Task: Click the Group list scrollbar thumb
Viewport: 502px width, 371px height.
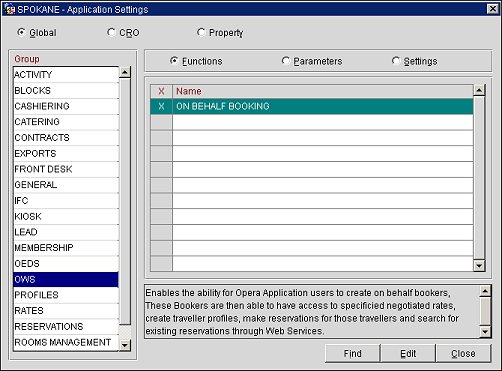Action: click(125, 201)
